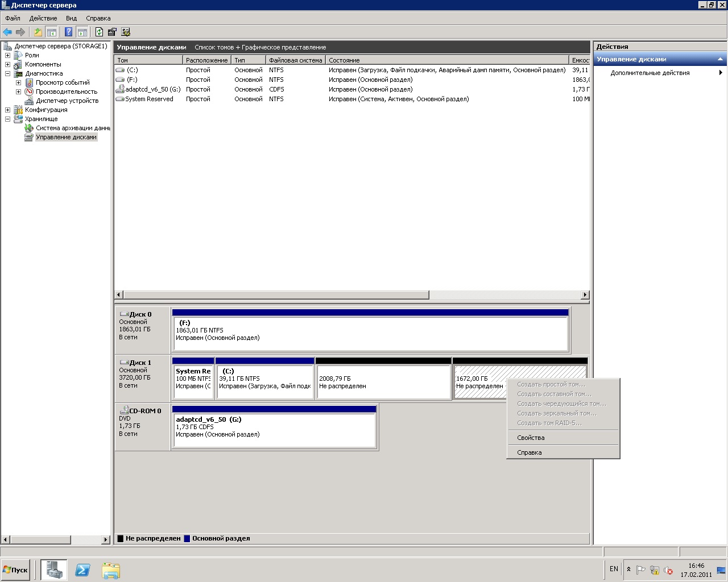728x582 pixels.
Task: Sort by the Том column header
Action: pyautogui.click(x=148, y=60)
